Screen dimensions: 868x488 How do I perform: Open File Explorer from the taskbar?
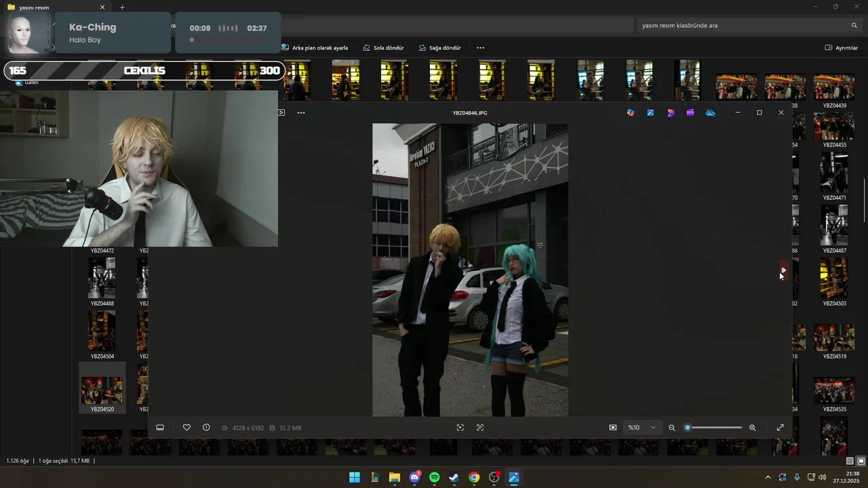tap(394, 477)
